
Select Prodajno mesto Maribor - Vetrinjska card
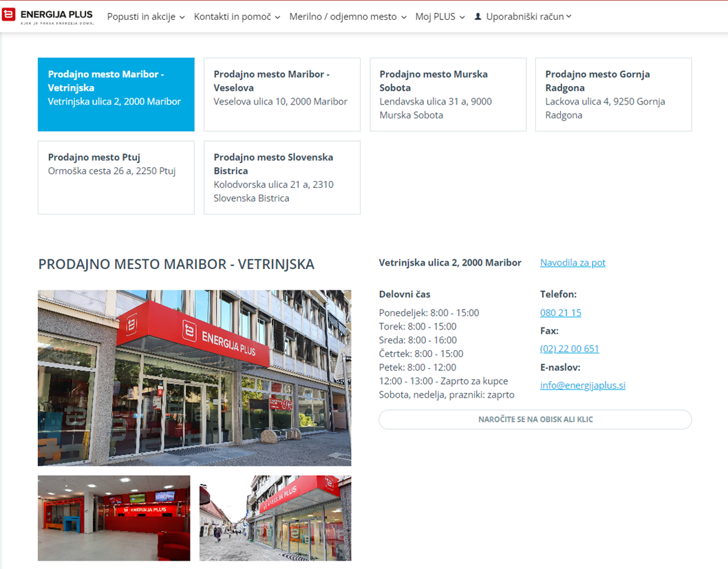pos(116,94)
